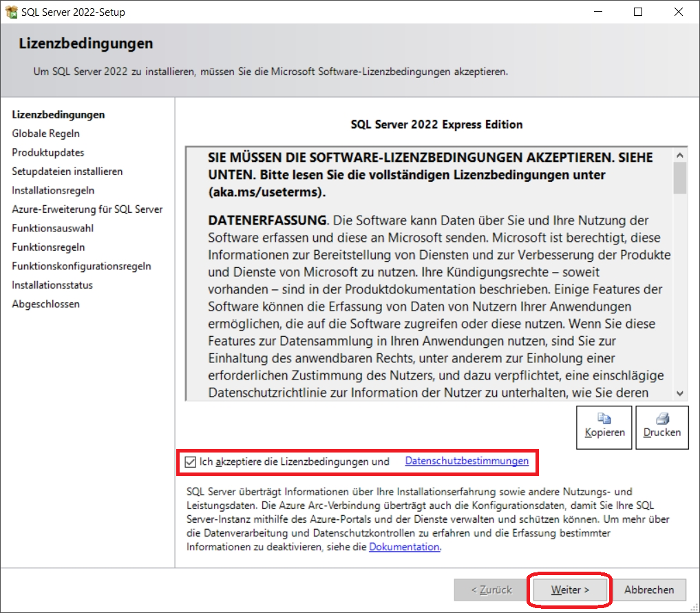700x613 pixels.
Task: Click the license text scroll-up arrow
Action: tap(680, 155)
